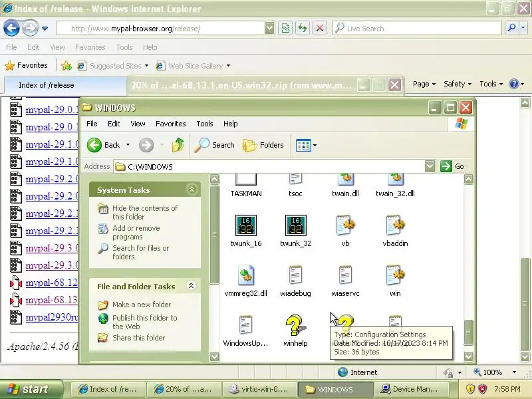Go up one folder level

(178, 145)
